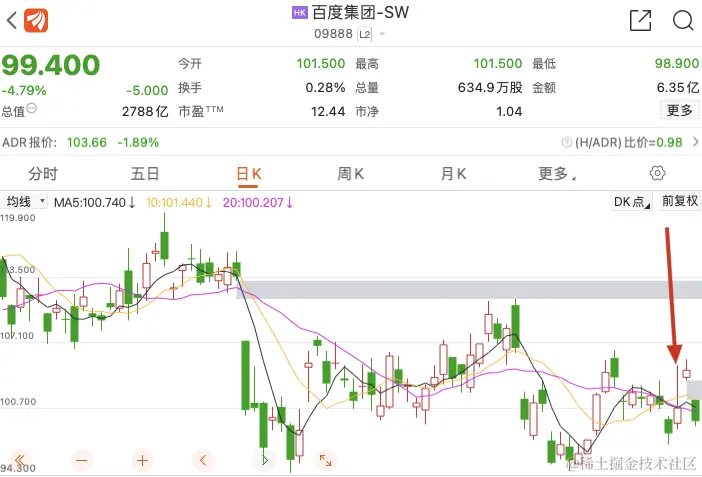Image resolution: width=702 pixels, height=477 pixels.
Task: Tap the help icon beside H/ADR ratio
Action: (566, 142)
